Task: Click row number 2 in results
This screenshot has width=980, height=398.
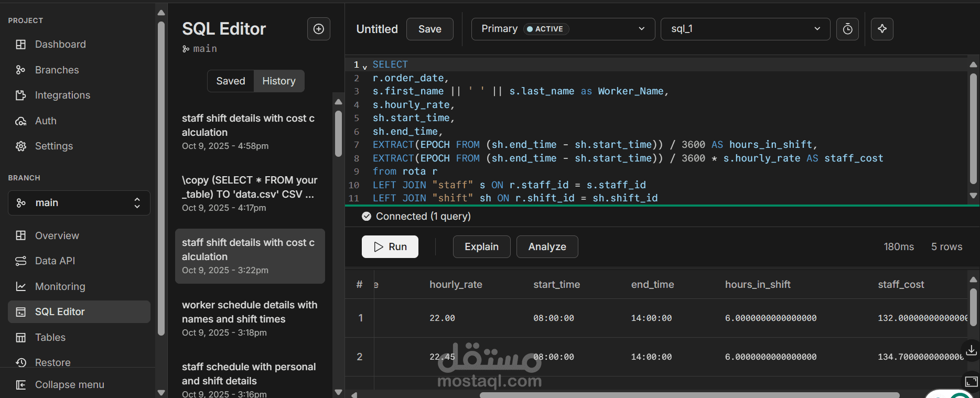Action: point(360,357)
